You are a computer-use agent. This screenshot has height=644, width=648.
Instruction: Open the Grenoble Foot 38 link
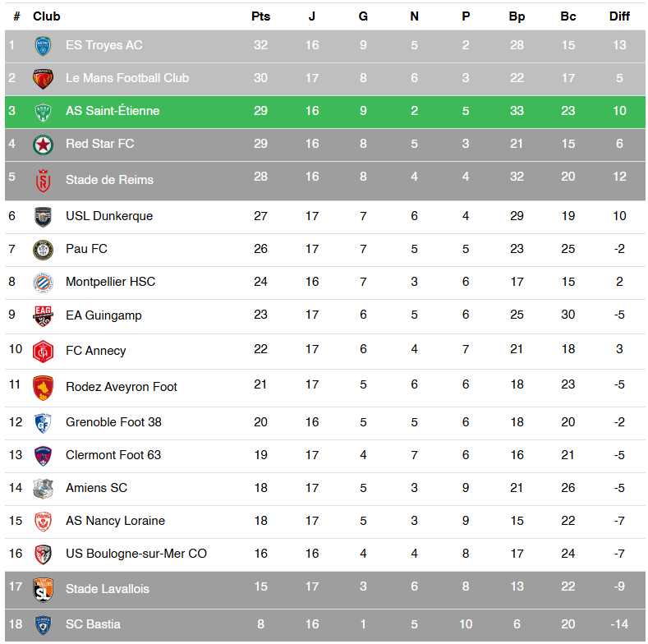pyautogui.click(x=113, y=422)
